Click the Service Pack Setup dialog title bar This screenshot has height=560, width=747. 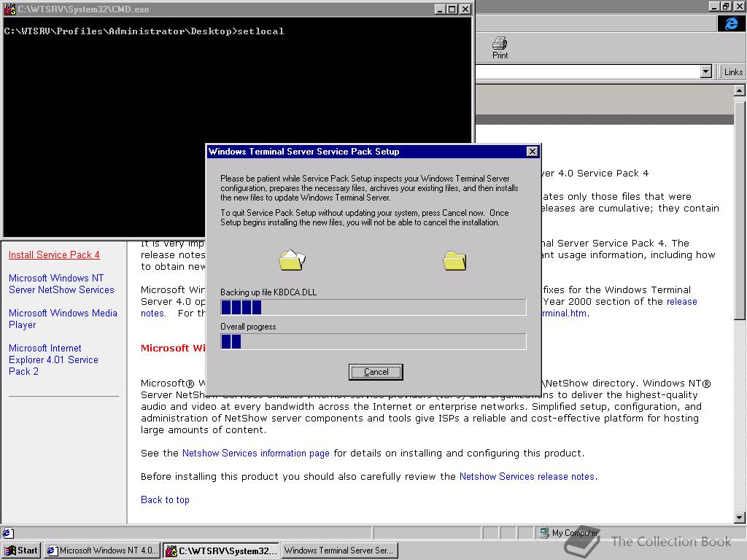coord(373,152)
